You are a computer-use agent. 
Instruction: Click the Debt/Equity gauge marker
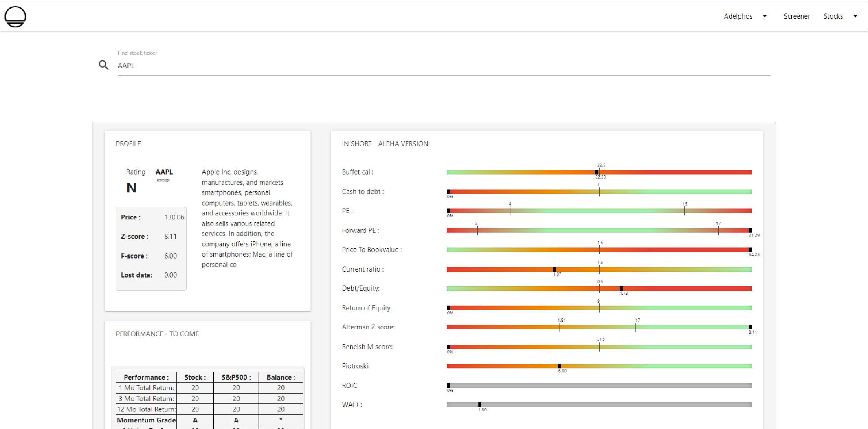point(621,289)
